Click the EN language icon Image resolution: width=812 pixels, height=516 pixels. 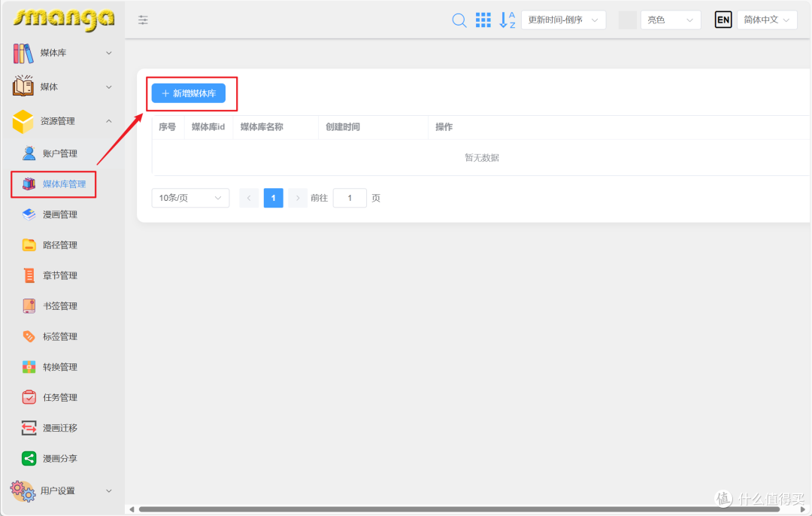tap(723, 20)
